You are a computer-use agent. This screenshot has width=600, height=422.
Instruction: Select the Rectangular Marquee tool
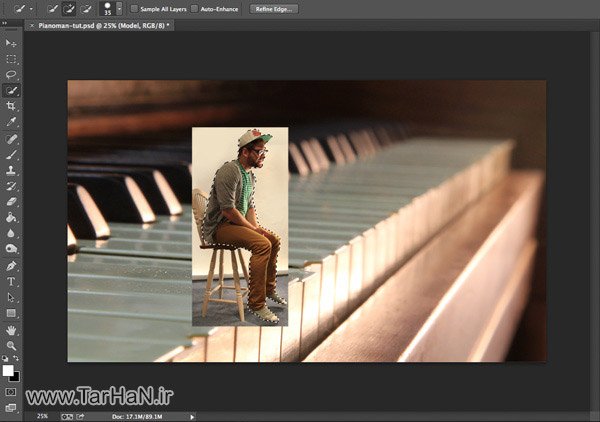(x=11, y=59)
